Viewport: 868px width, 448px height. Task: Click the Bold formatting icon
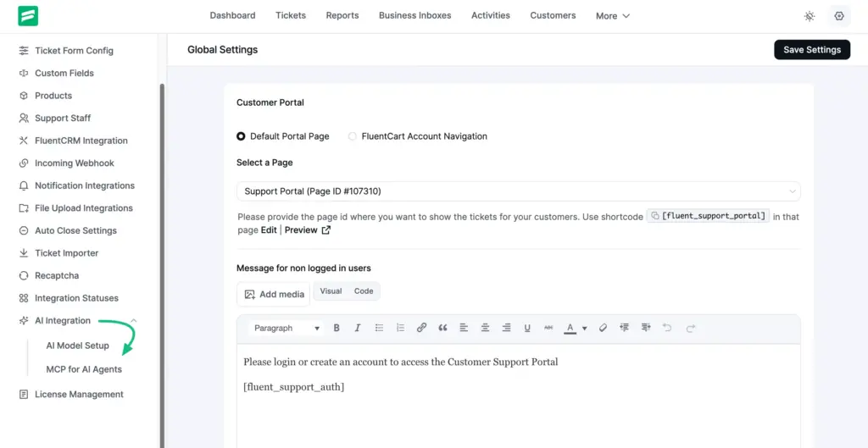(336, 328)
